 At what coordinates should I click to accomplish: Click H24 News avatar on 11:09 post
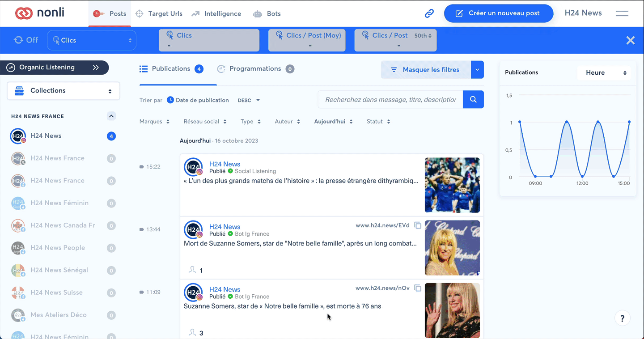click(x=194, y=292)
